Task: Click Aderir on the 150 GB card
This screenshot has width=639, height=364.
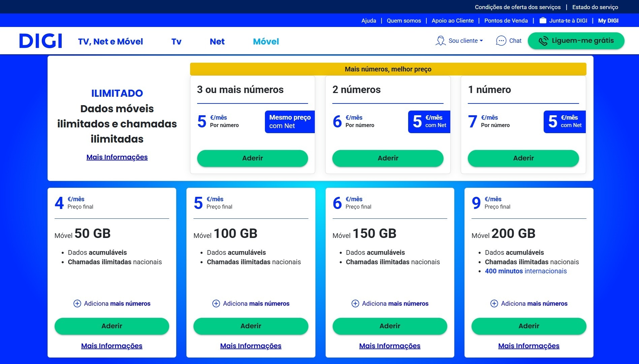Action: click(390, 326)
